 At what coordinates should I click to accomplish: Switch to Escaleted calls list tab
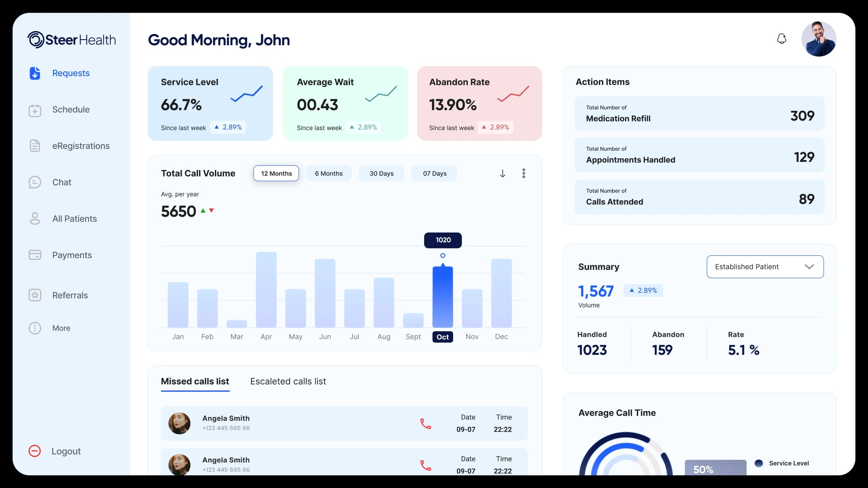coord(288,381)
